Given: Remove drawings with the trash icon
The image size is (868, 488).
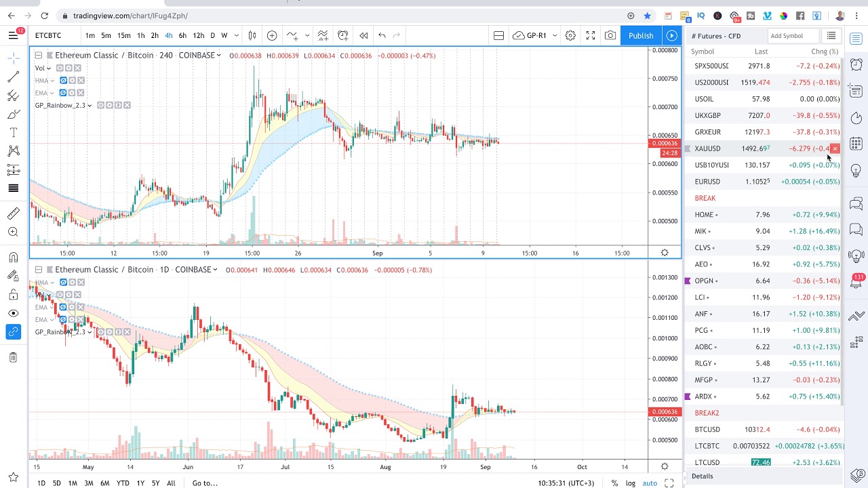Looking at the screenshot, I should point(13,357).
